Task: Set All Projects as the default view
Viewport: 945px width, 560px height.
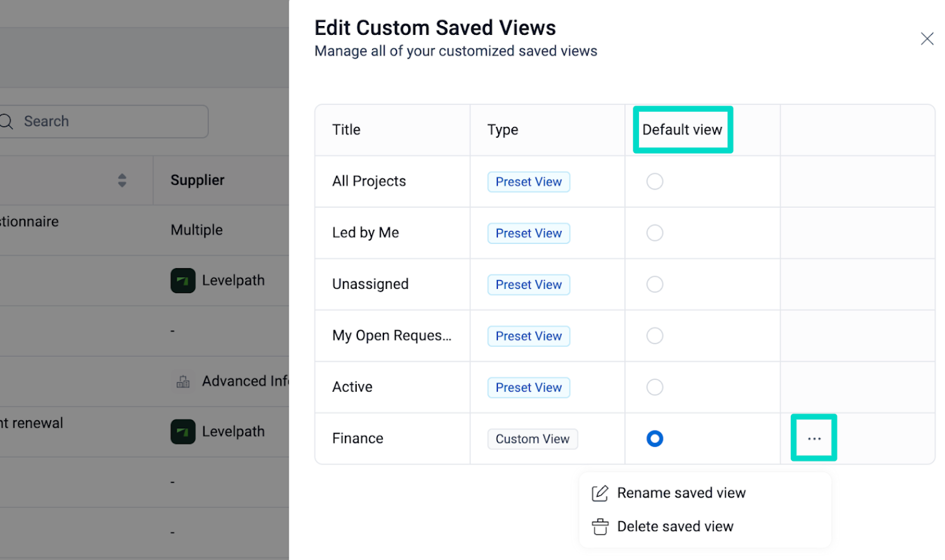Action: (654, 181)
